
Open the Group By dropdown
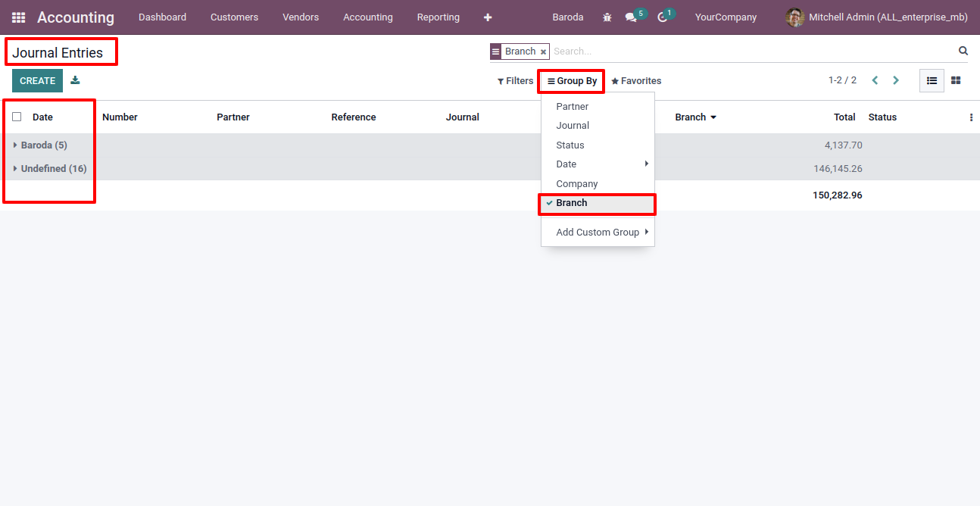(572, 81)
